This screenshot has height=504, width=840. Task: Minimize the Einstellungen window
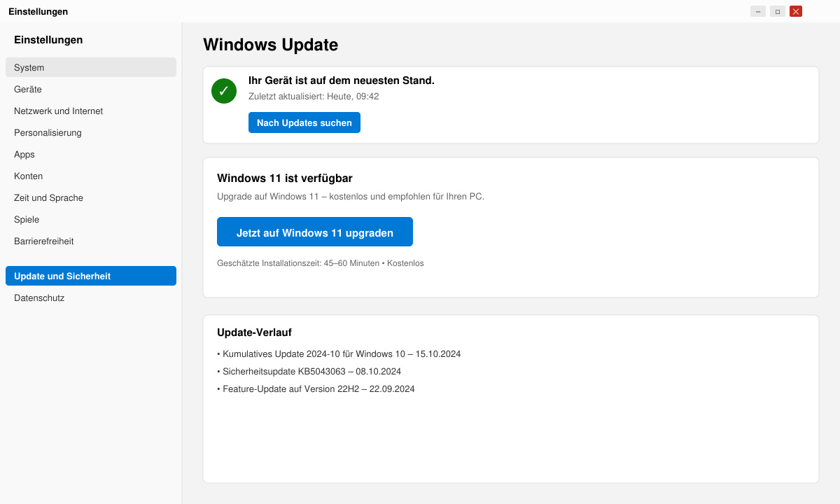point(758,11)
